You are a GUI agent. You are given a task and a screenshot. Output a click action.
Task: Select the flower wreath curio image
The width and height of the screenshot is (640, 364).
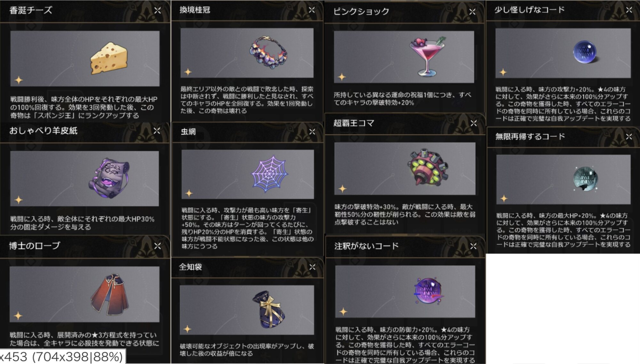coord(268,52)
